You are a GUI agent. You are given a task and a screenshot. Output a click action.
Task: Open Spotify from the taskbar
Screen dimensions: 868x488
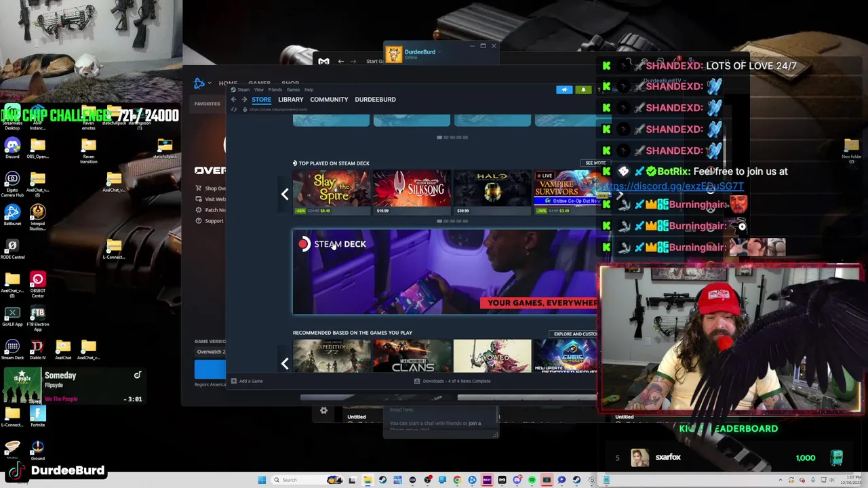point(532,480)
